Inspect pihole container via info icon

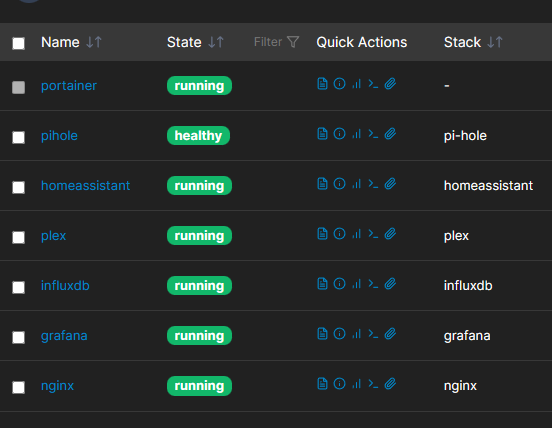click(339, 134)
